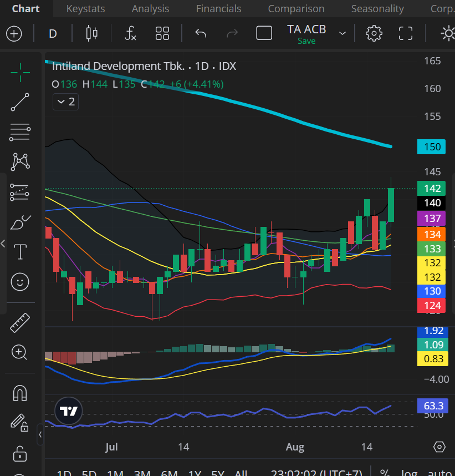Expand the TA ACB layout chevron menu
Screen dimensions: 455x476
(x=342, y=33)
